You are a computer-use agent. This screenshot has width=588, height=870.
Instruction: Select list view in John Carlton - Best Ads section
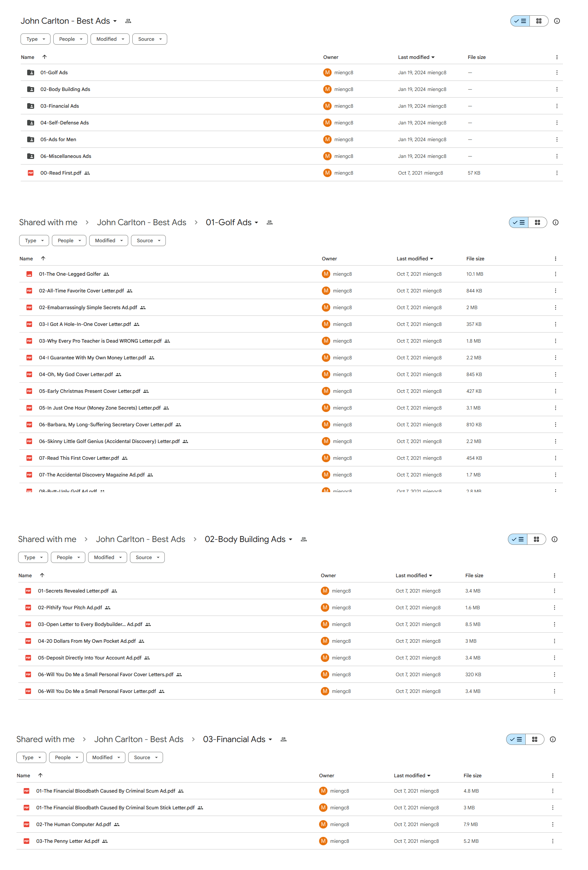[520, 21]
